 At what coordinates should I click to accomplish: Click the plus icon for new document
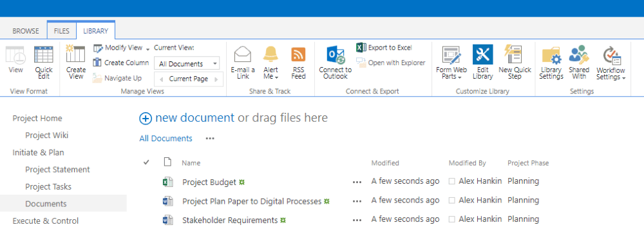click(x=146, y=119)
